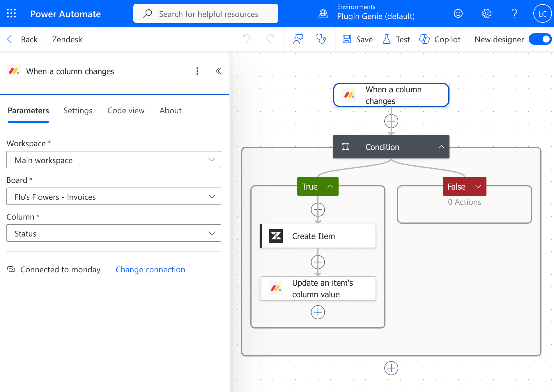
Task: Collapse the True branch
Action: click(330, 186)
